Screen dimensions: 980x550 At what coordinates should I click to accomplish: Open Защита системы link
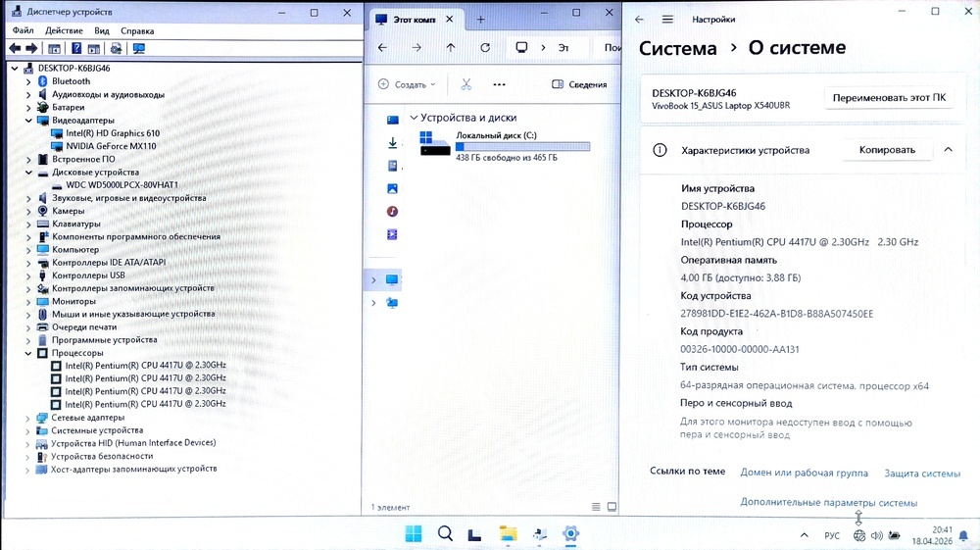tap(922, 474)
